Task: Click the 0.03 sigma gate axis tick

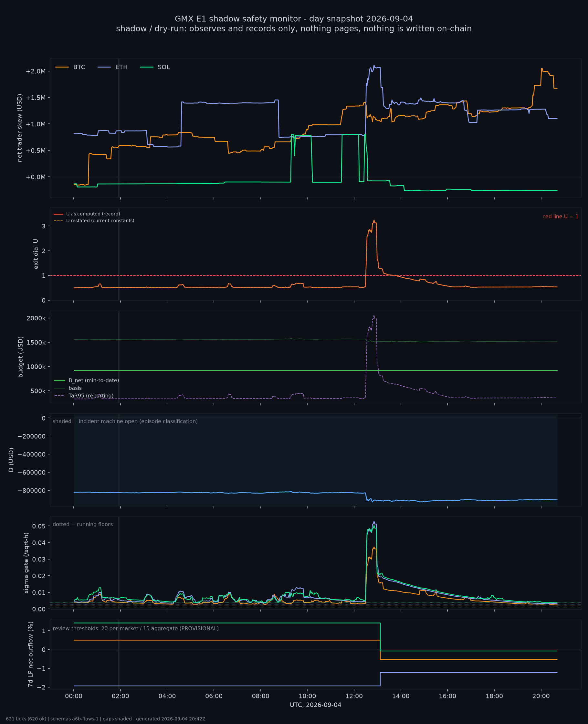Action: 39,559
